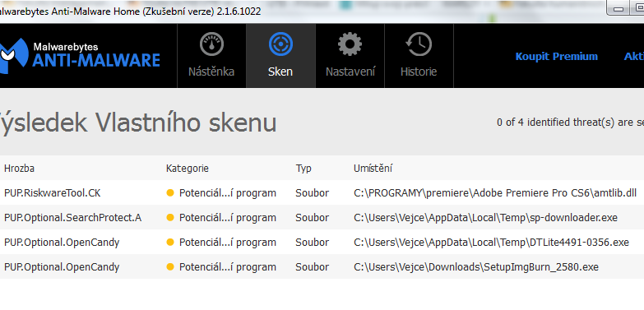Click the category text in SearchProtect.A row
Image resolution: width=644 pixels, height=310 pixels.
(x=228, y=218)
